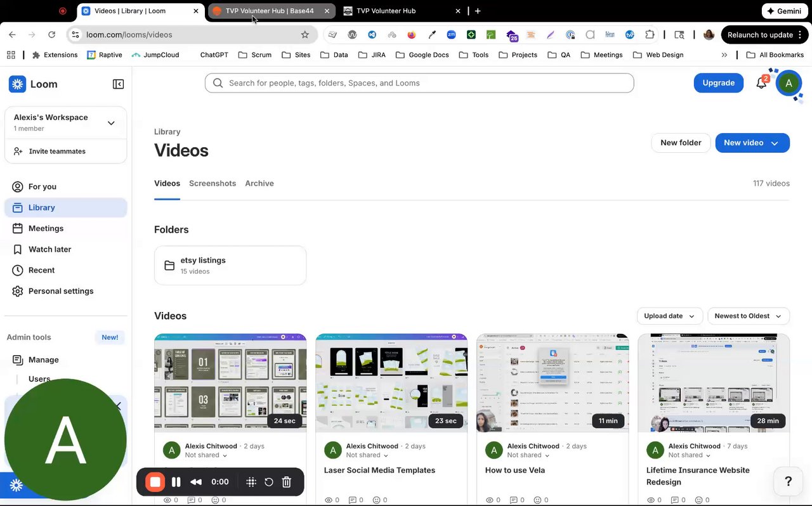
Task: Open the Newest to Oldest dropdown
Action: point(749,316)
